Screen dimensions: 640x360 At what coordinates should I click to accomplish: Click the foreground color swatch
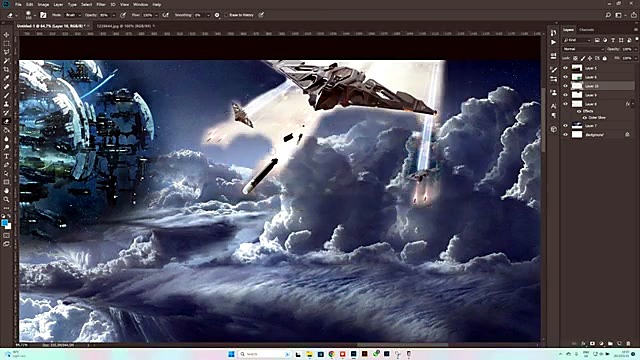[4, 223]
